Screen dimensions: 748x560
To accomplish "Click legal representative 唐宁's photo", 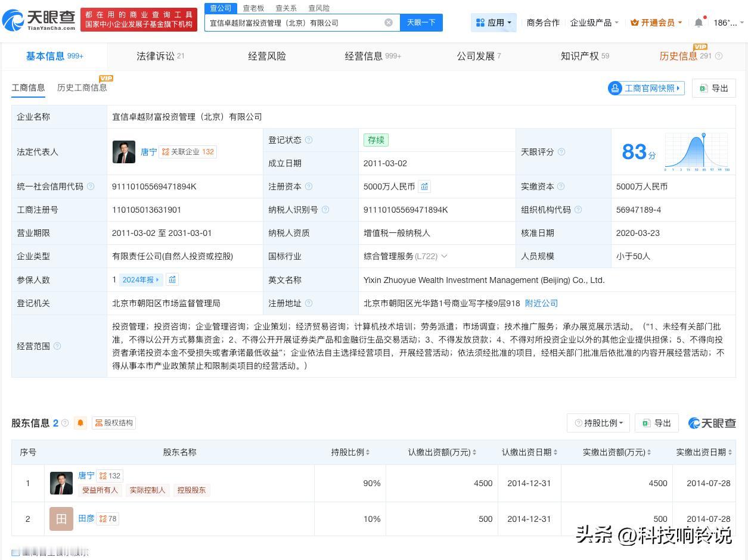I will [124, 152].
